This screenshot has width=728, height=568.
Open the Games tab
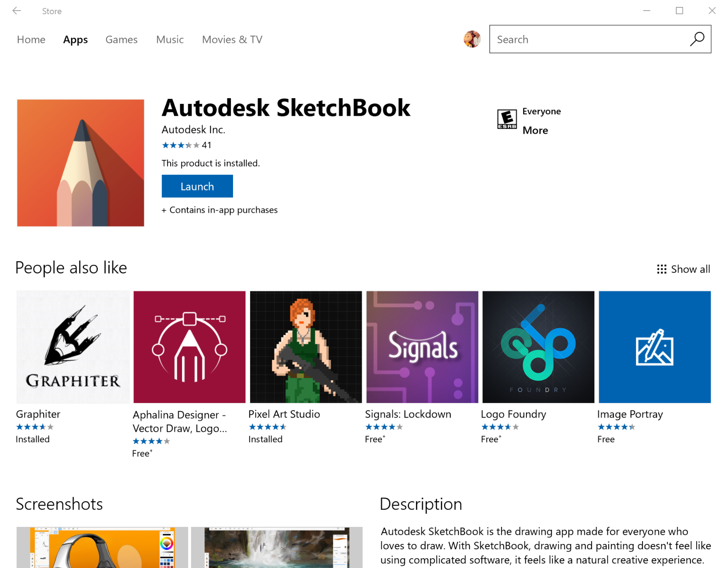point(121,40)
